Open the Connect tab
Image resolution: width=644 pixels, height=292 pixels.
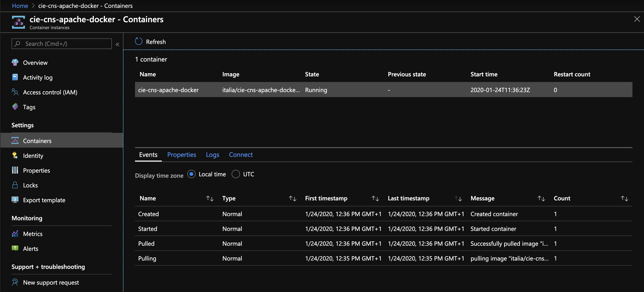coord(241,155)
